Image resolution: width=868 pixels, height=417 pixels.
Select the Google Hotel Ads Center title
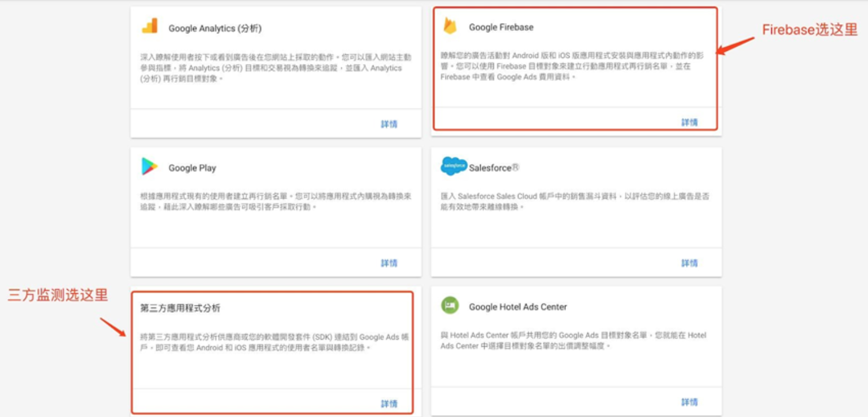click(x=518, y=307)
